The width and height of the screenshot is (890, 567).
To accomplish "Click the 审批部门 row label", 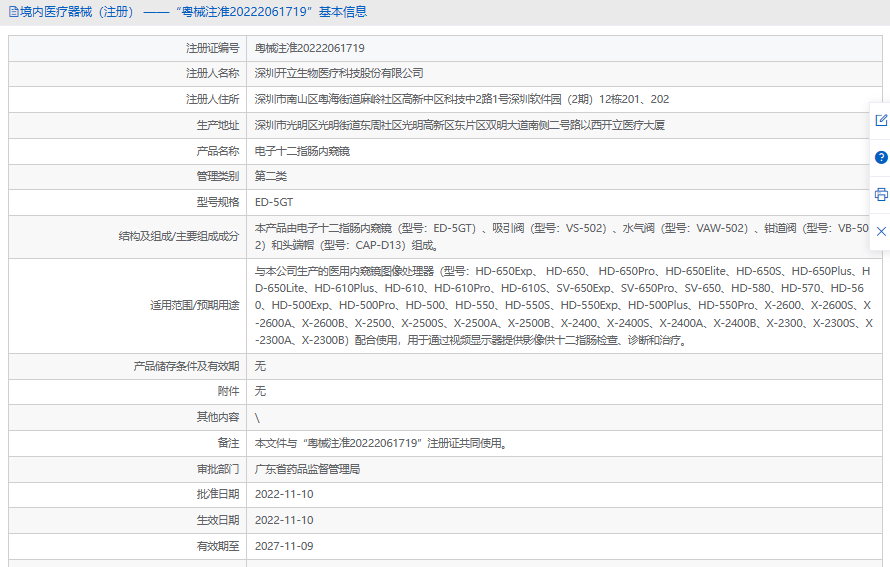I will [217, 469].
